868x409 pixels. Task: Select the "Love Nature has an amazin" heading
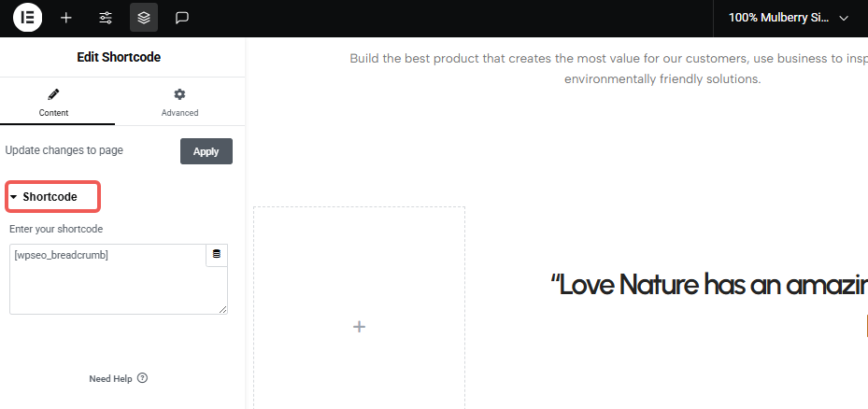pyautogui.click(x=708, y=285)
